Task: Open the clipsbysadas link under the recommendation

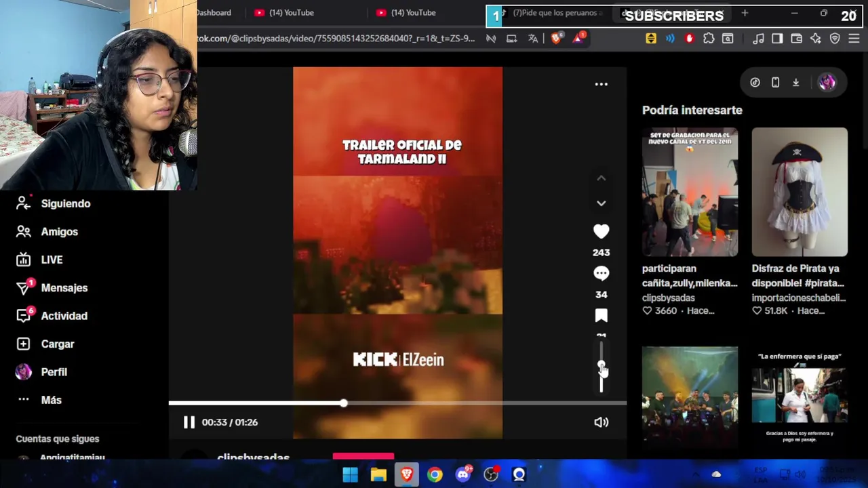Action: (x=668, y=298)
